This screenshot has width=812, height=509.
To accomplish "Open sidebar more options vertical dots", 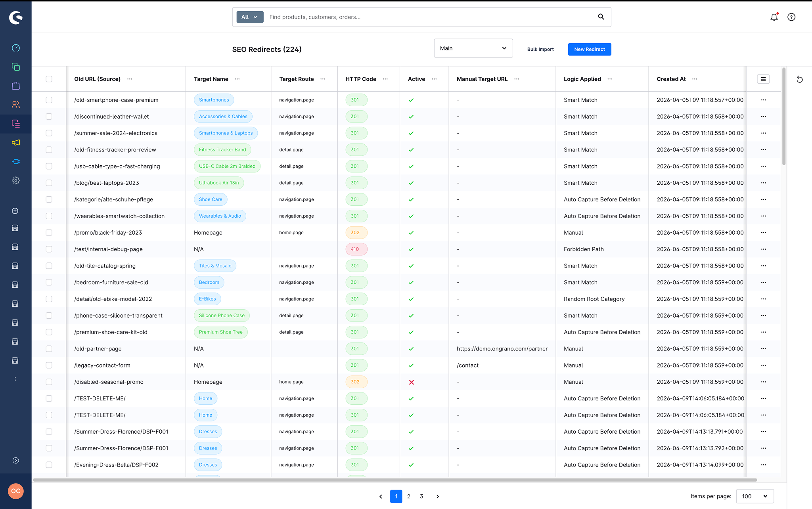I will click(15, 379).
